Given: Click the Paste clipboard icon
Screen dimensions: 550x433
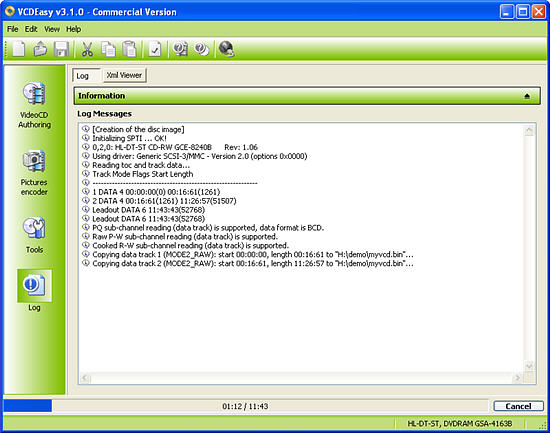Looking at the screenshot, I should pyautogui.click(x=129, y=49).
